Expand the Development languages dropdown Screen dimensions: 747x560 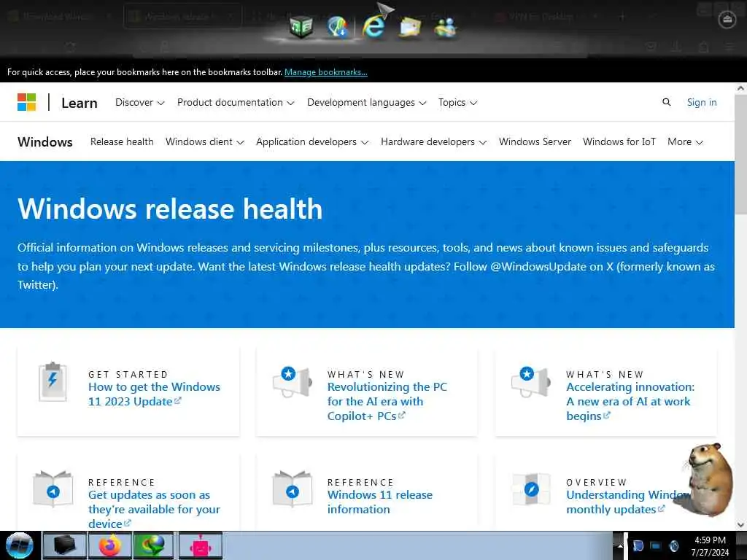(x=366, y=102)
